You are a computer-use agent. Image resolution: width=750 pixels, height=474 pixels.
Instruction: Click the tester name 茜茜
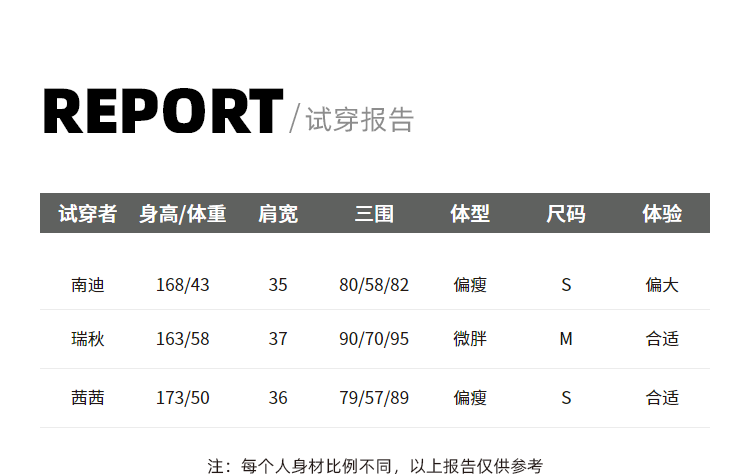pos(88,398)
